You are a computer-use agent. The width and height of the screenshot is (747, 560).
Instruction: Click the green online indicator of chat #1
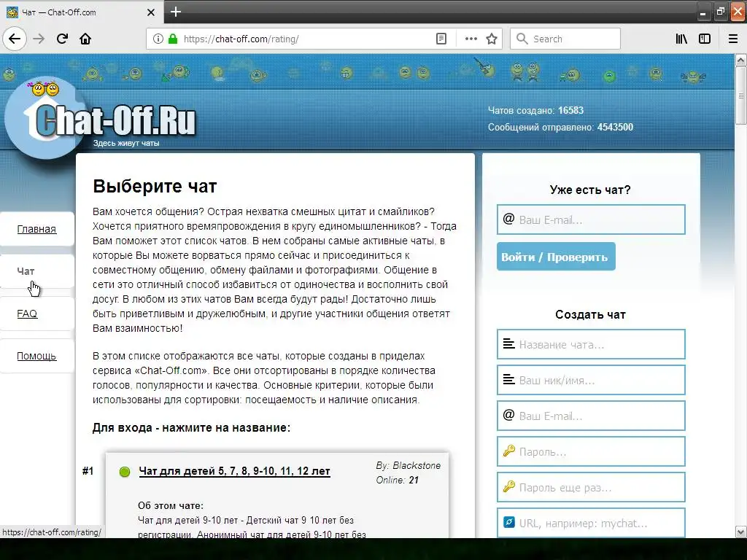tap(125, 472)
